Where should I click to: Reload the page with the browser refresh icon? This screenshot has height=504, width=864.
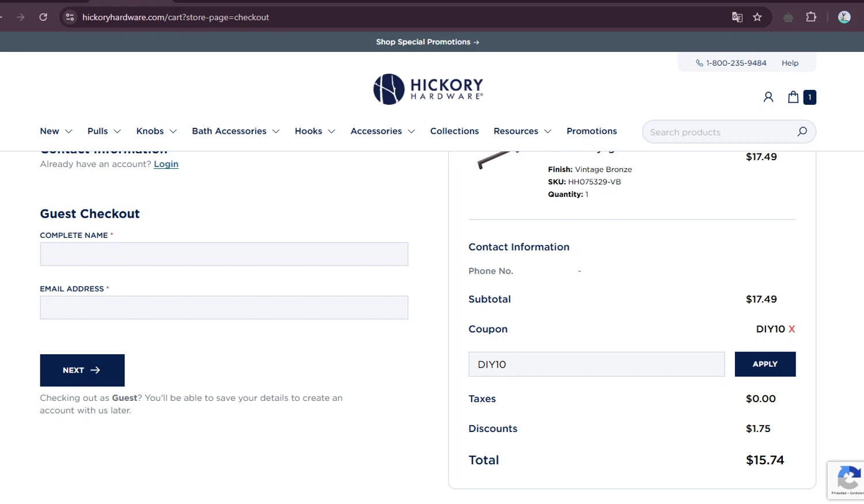tap(43, 17)
